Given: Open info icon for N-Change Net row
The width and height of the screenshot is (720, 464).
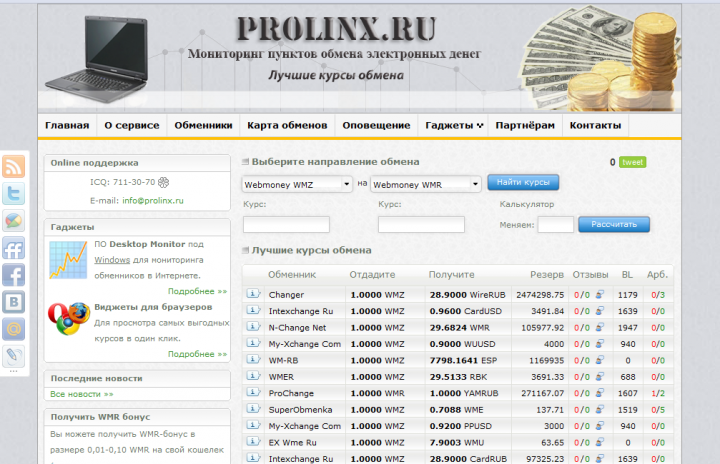Looking at the screenshot, I should 253,327.
